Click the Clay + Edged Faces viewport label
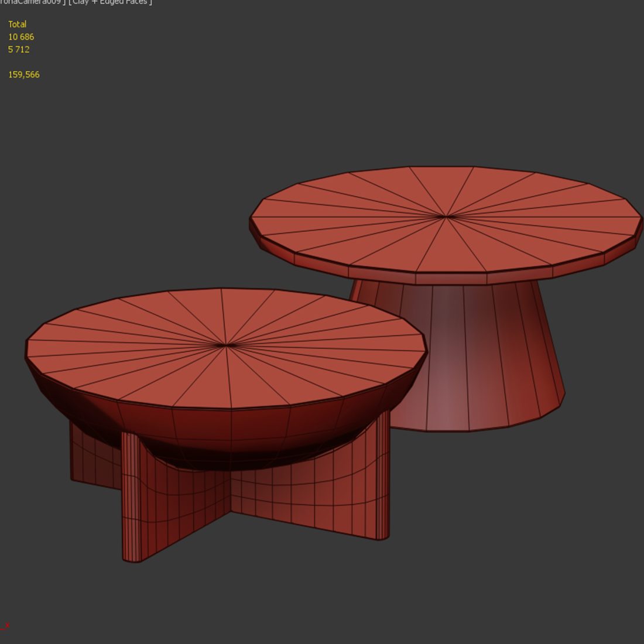This screenshot has height=644, width=644. point(111,2)
